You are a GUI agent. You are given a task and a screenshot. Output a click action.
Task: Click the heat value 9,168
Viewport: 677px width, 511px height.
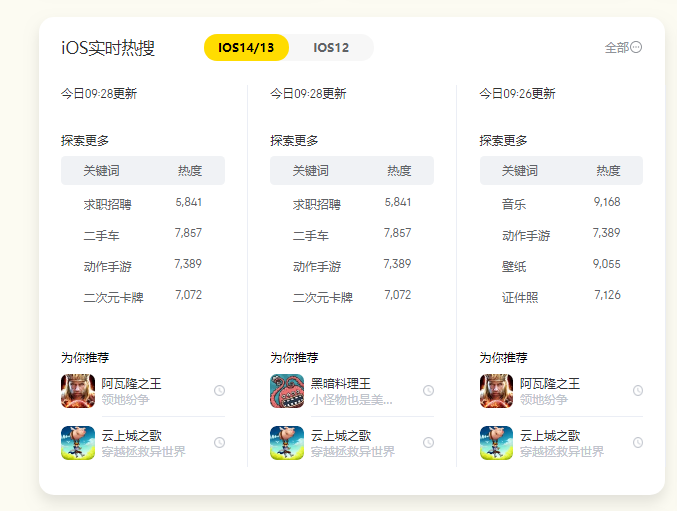pyautogui.click(x=607, y=202)
